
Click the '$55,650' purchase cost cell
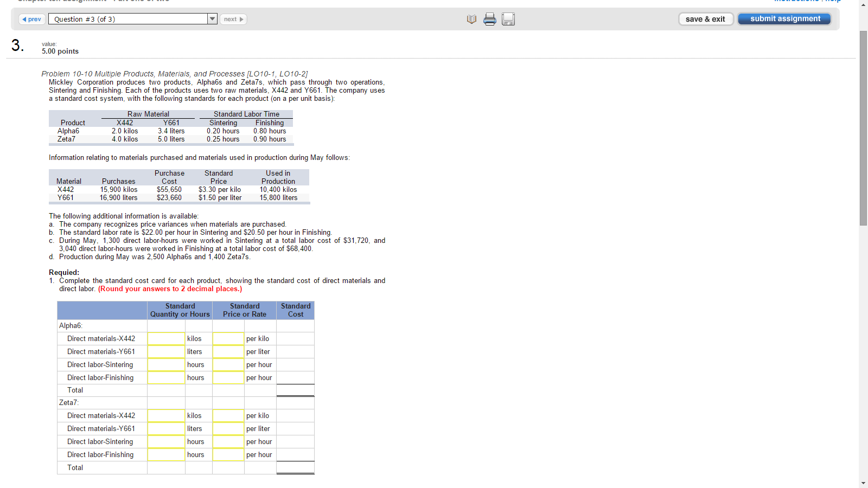[x=169, y=190]
